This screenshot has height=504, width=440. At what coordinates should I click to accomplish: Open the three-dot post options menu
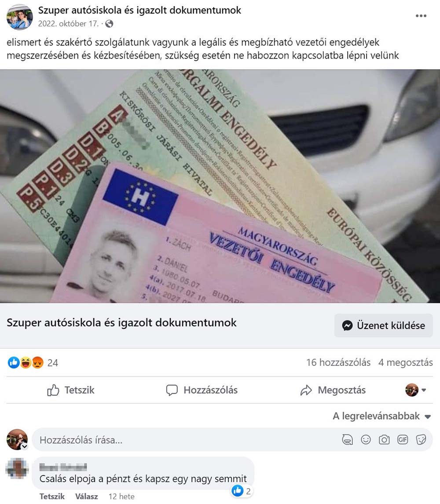tap(421, 16)
